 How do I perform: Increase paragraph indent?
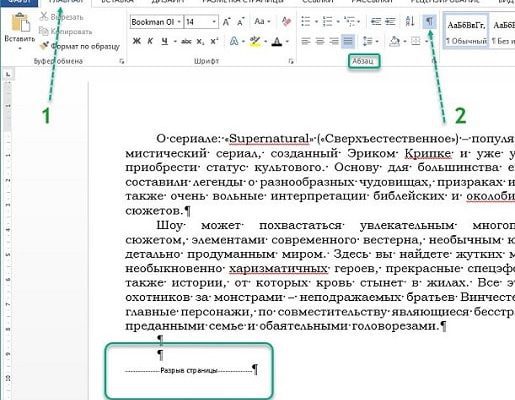(390, 22)
